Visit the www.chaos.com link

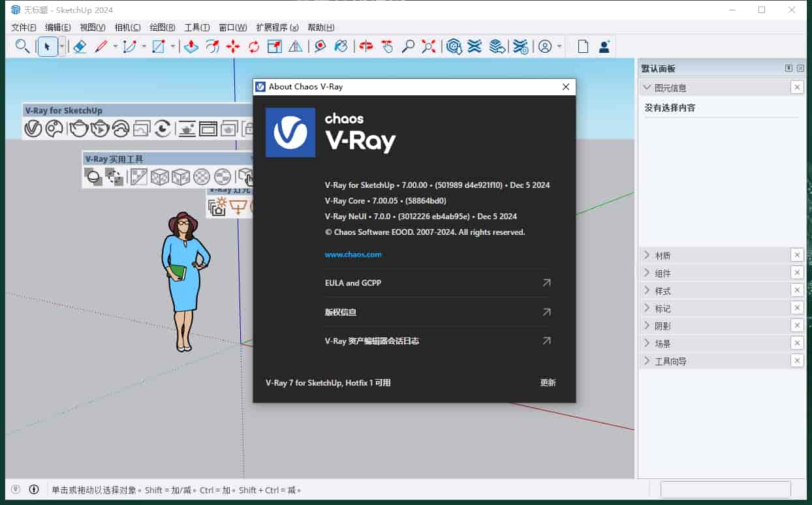pyautogui.click(x=352, y=254)
